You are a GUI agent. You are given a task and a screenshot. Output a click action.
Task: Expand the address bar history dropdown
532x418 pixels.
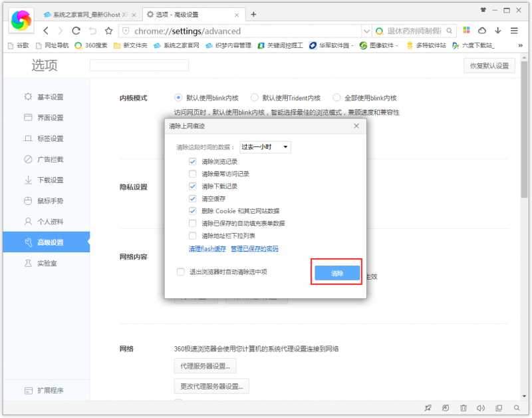coord(368,31)
